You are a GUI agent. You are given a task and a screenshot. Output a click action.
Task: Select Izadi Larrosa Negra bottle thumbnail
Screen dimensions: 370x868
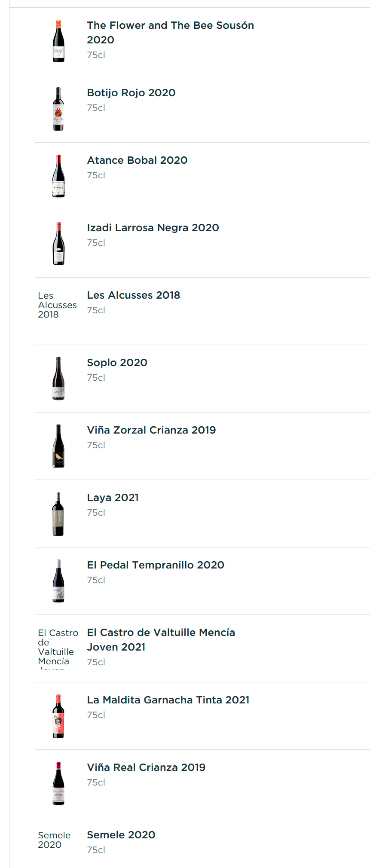coord(58,244)
